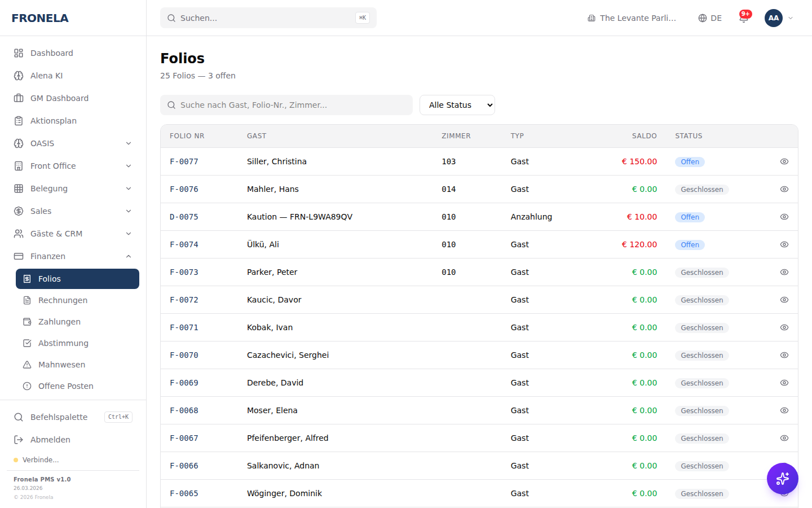Open Alena KI from sidebar
Viewport: 812px width, 508px height.
coord(46,76)
